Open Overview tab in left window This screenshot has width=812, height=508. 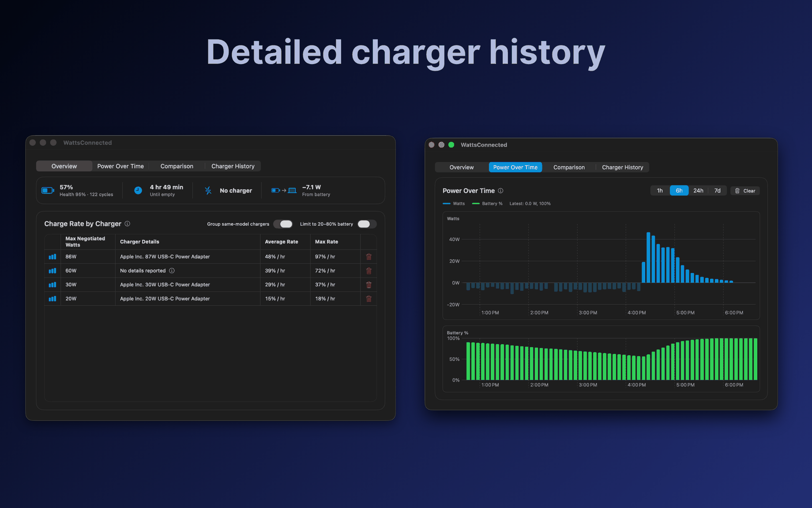pyautogui.click(x=64, y=166)
